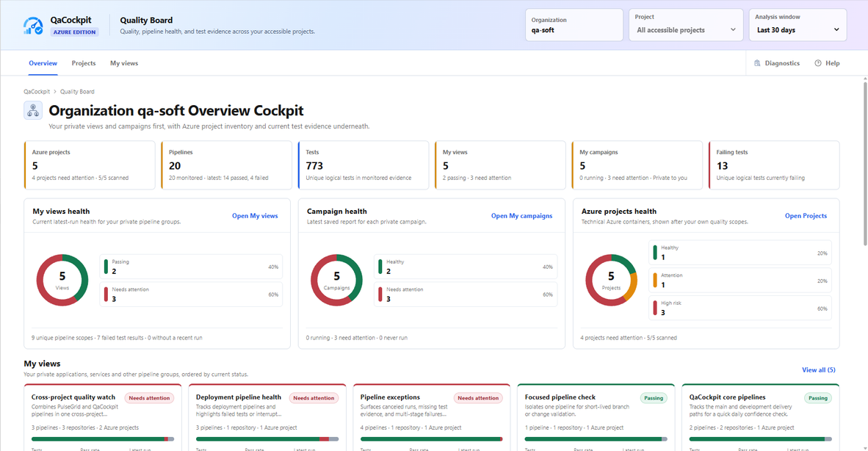Click the Diagnostics clipboard icon
Image resolution: width=868 pixels, height=451 pixels.
tap(757, 63)
